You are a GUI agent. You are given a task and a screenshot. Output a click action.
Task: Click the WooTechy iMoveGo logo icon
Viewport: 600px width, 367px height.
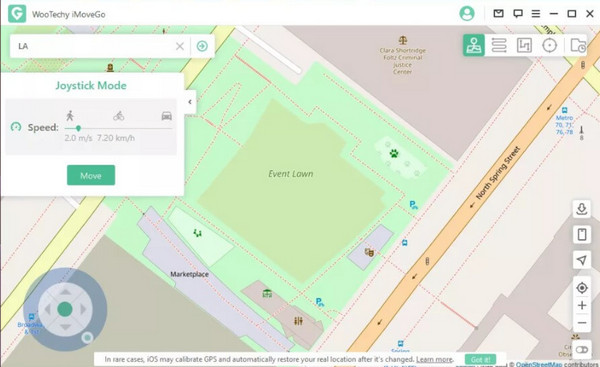tap(17, 14)
